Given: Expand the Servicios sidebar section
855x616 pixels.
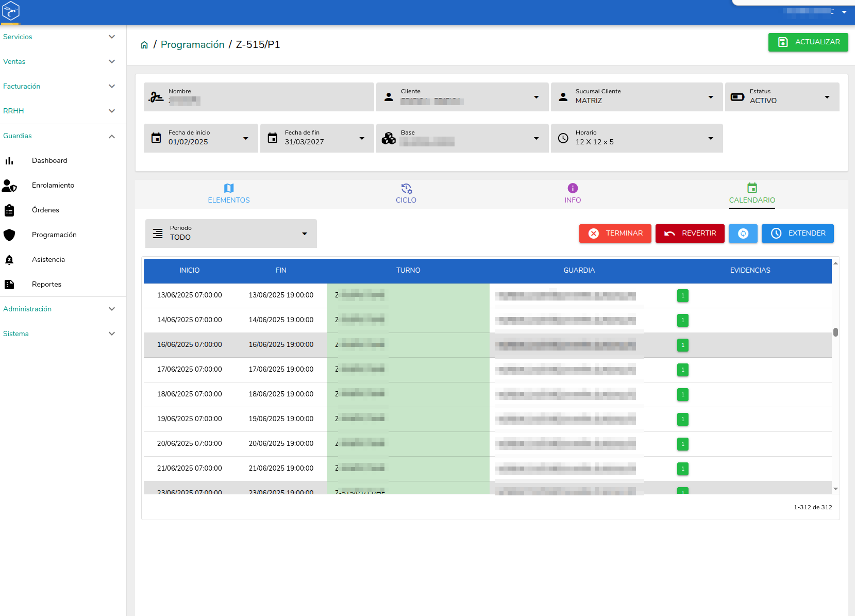Looking at the screenshot, I should (x=63, y=37).
